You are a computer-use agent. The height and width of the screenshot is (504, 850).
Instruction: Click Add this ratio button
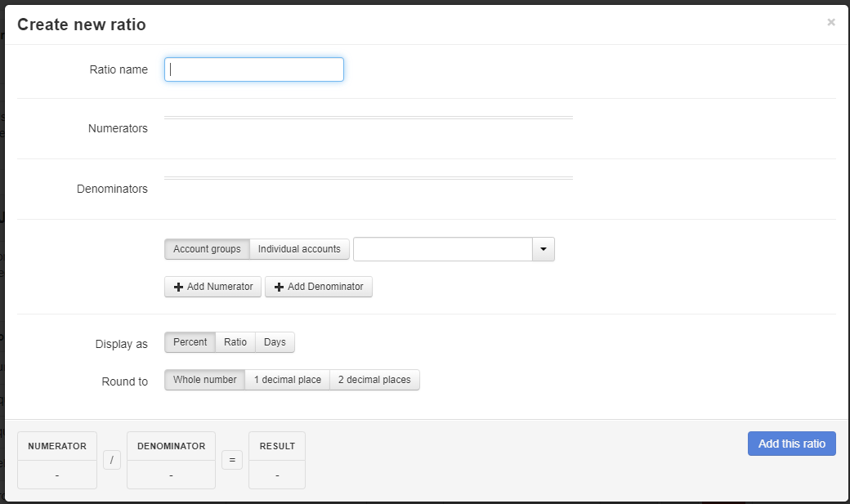click(791, 444)
